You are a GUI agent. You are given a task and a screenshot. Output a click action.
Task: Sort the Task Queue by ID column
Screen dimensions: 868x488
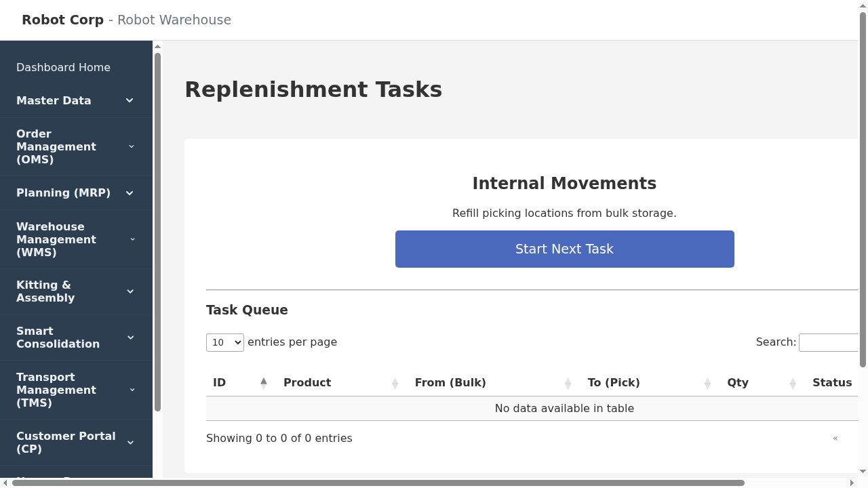coord(219,382)
